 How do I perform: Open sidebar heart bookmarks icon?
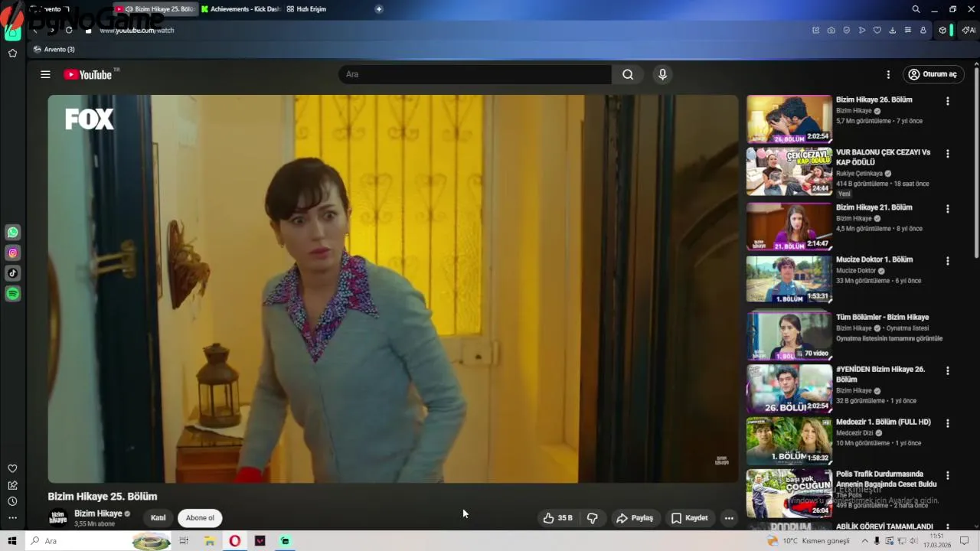pos(12,468)
